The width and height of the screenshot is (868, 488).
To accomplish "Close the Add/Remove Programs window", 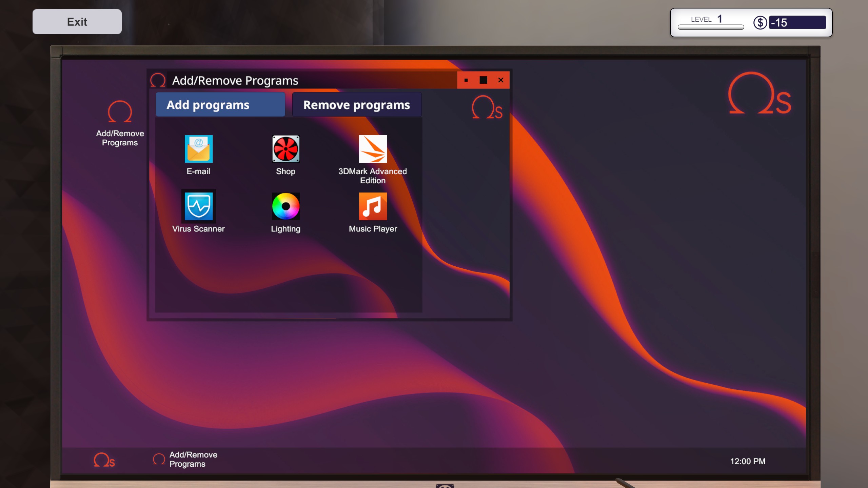I will 500,80.
